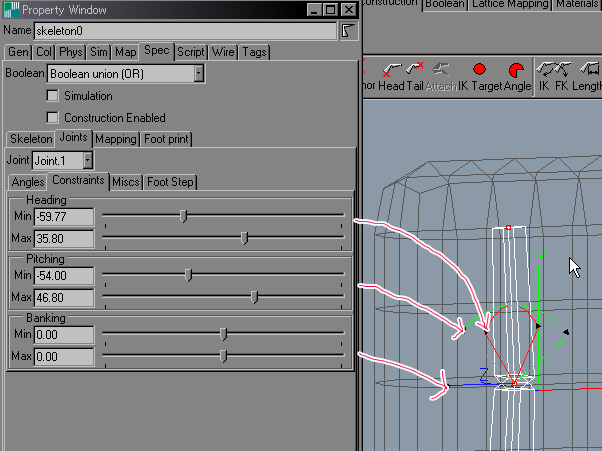The image size is (602, 451).
Task: Click the Banking Min value field
Action: tap(64, 335)
